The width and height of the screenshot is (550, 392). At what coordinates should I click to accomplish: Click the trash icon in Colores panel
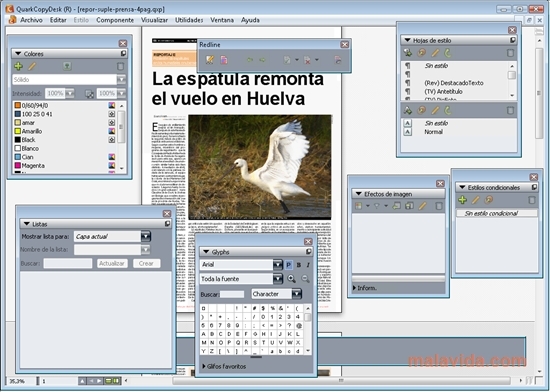(120, 66)
